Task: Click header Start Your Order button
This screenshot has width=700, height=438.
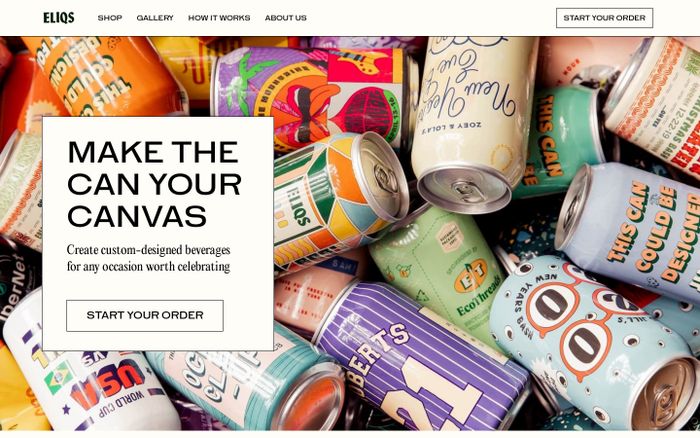Action: 604,18
